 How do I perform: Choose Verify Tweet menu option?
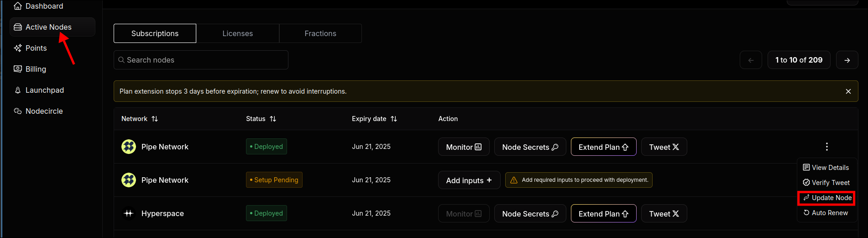826,183
